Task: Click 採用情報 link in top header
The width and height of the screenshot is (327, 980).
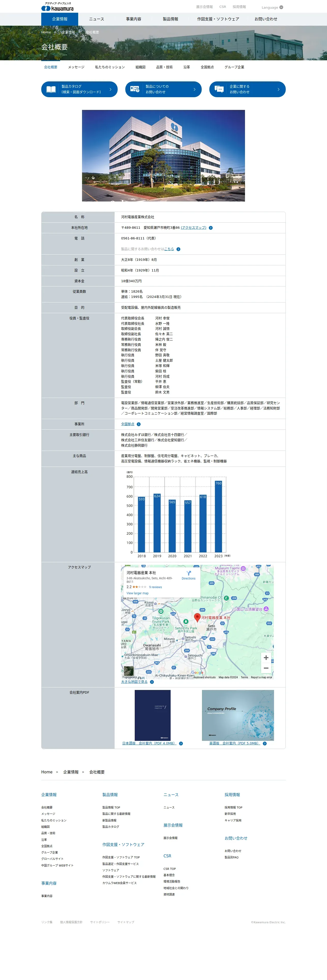Action: [239, 7]
